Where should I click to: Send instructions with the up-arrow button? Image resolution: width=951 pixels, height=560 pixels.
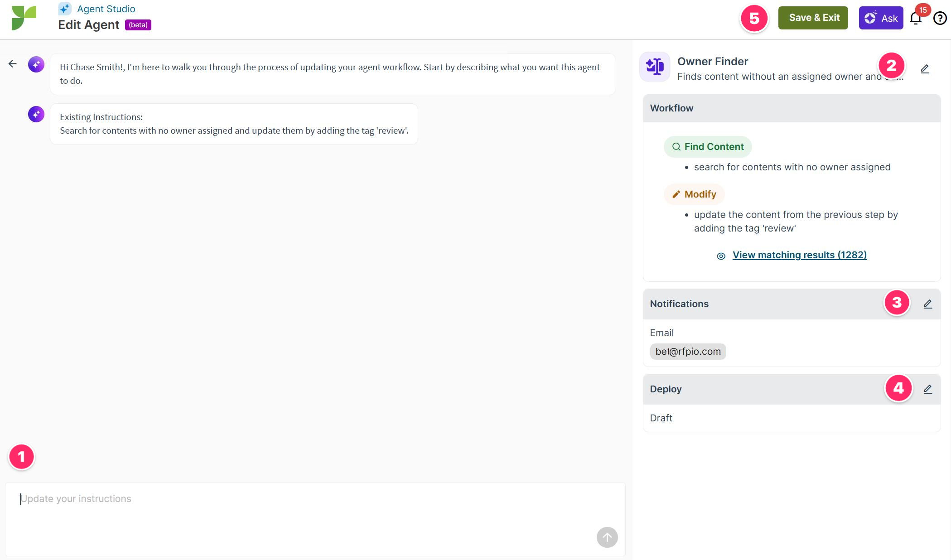pos(607,537)
